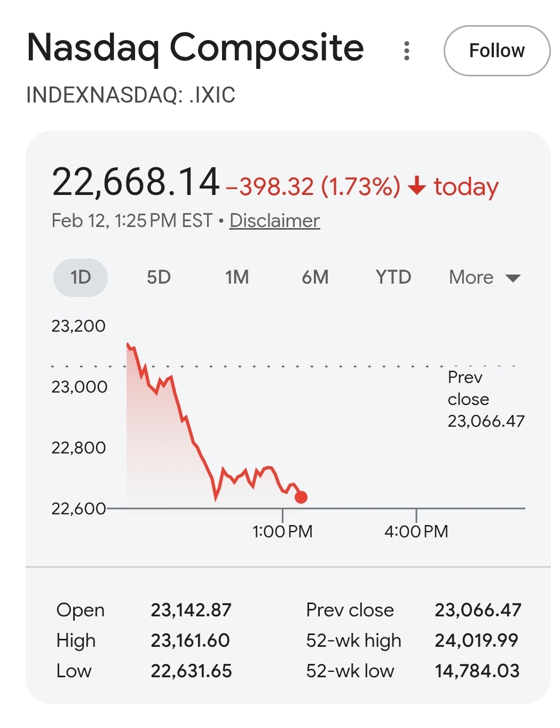Click the 52-wk high value 24,019.99
The image size is (560, 728).
tap(477, 640)
